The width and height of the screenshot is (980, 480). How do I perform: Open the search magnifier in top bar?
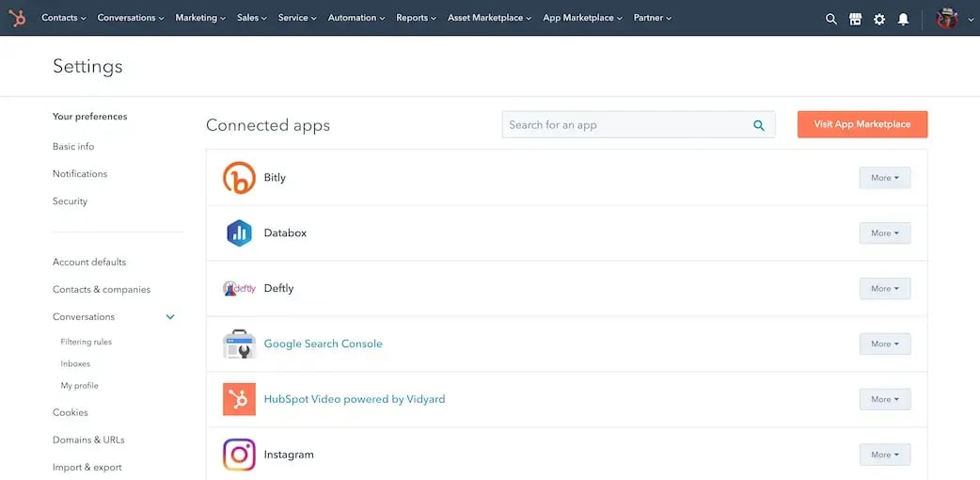830,19
